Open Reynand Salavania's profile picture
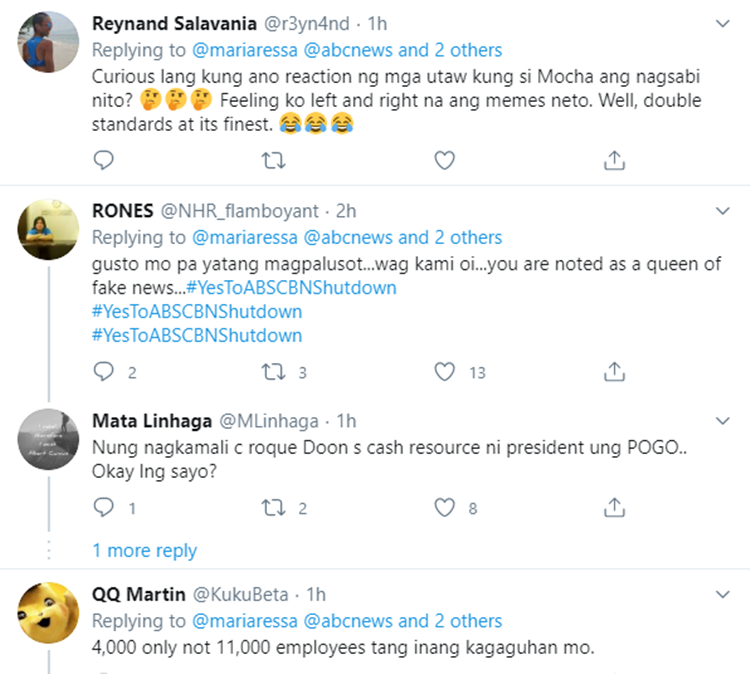 49,42
